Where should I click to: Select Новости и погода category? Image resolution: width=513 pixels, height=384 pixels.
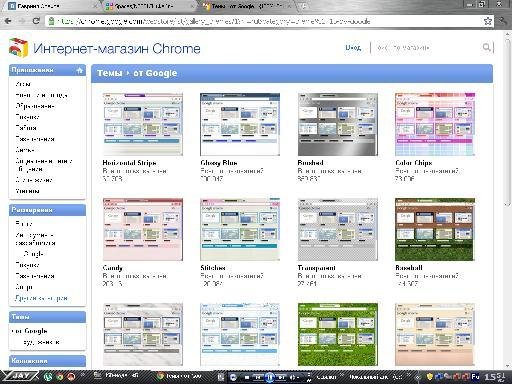[x=41, y=95]
